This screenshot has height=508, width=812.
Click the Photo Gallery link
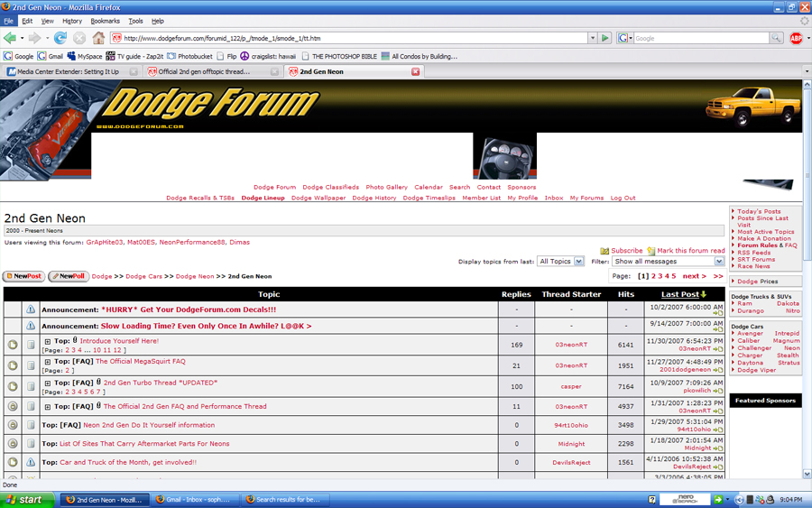click(386, 188)
